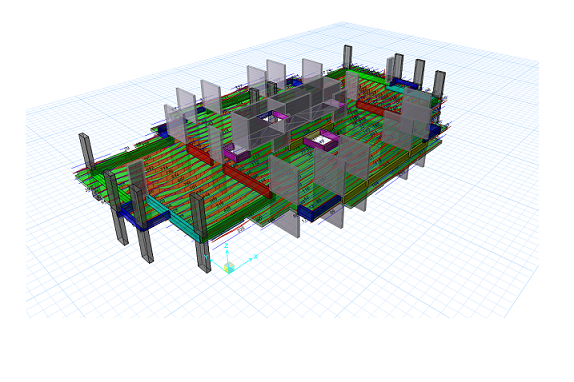Viewport: 574px width, 382px height.
Task: Click the yellow origin cube of axis gizmo
Action: pyautogui.click(x=229, y=268)
